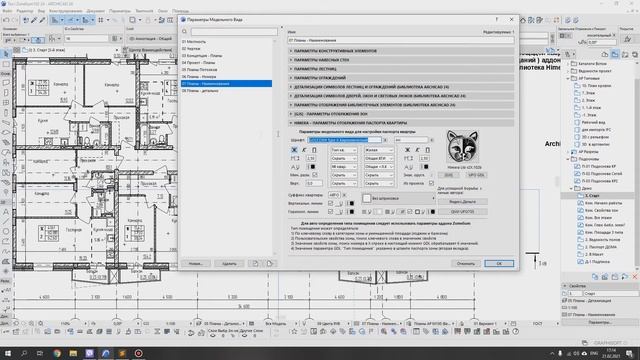640x360 pixels.
Task: Click the OK button in dialog
Action: tap(499, 264)
